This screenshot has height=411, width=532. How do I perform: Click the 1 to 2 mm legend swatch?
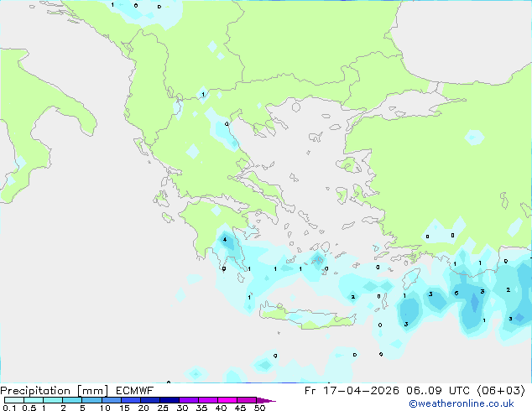coord(53,400)
